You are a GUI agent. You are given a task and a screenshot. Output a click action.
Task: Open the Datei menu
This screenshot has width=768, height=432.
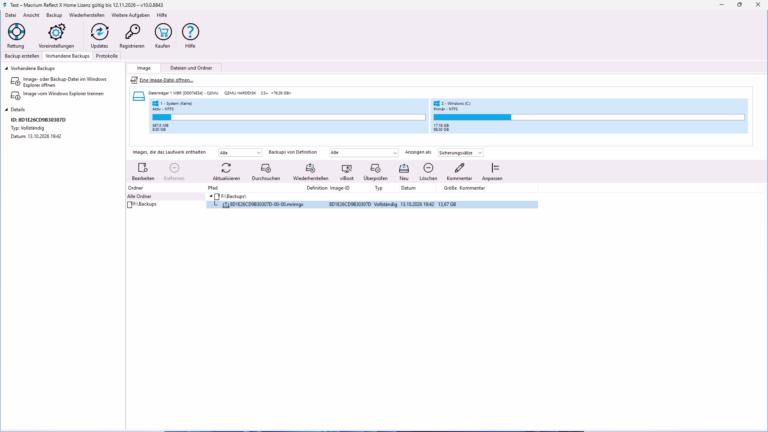coord(10,15)
